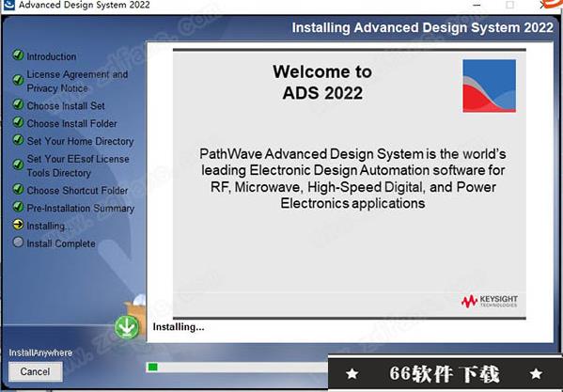Click the 'Choose Install Set' step text
This screenshot has width=563, height=392.
click(x=66, y=106)
